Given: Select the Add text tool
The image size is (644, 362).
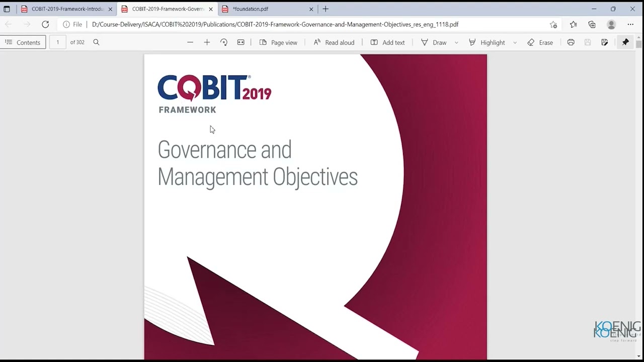Looking at the screenshot, I should point(387,42).
